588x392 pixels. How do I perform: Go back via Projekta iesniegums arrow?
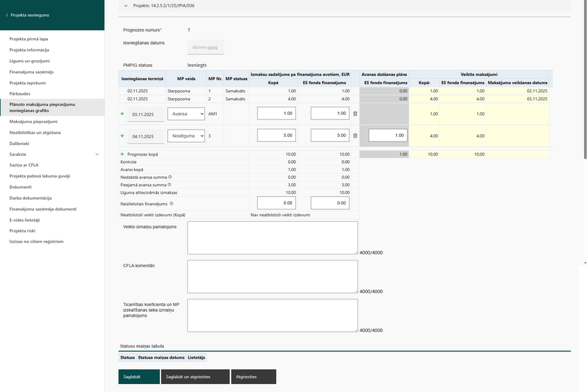pyautogui.click(x=7, y=15)
